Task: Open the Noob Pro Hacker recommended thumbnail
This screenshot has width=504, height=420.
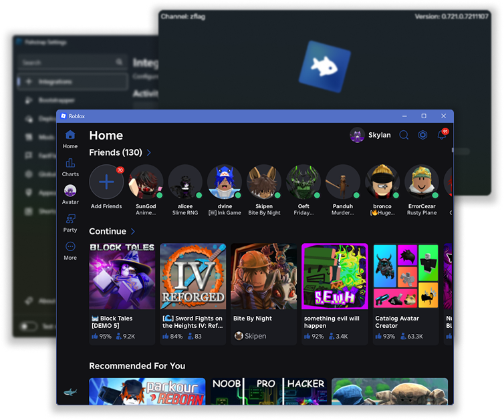Action: [x=269, y=391]
